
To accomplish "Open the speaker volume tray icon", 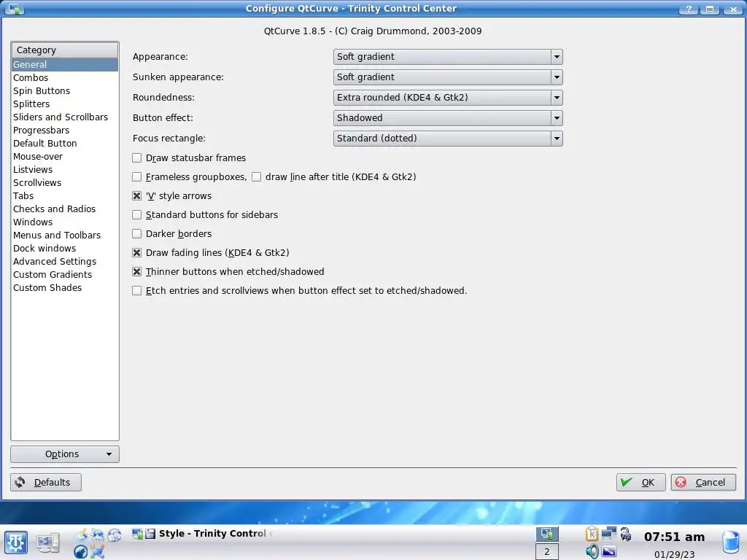I will click(x=592, y=551).
